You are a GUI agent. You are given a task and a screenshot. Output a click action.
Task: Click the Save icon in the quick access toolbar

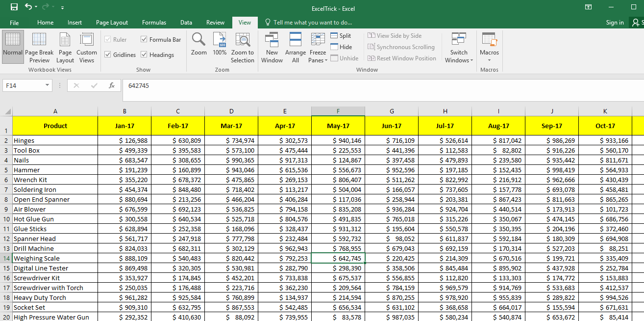pos(14,7)
